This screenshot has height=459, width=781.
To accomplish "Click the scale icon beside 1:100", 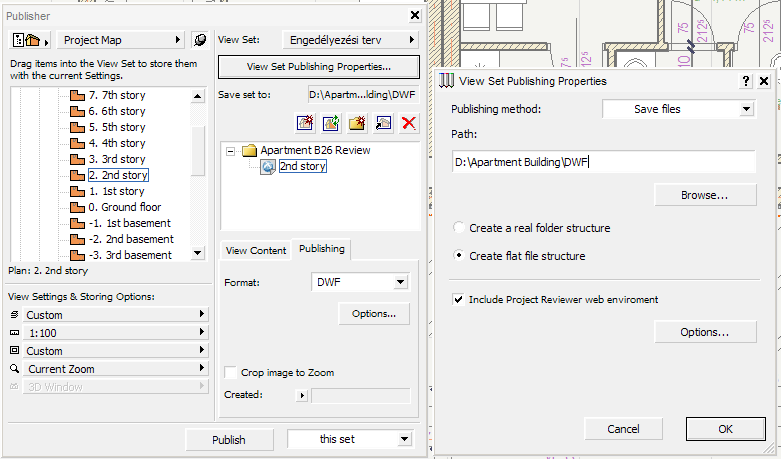I will coord(14,333).
